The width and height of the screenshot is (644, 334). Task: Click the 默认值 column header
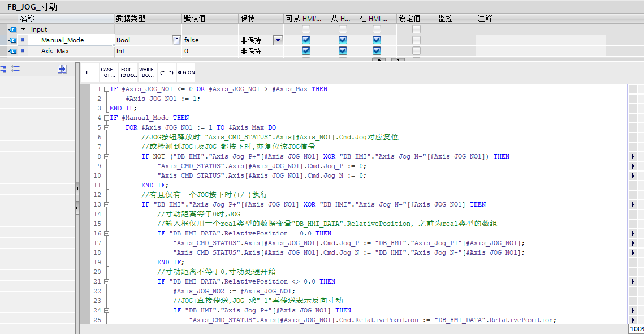click(x=210, y=19)
